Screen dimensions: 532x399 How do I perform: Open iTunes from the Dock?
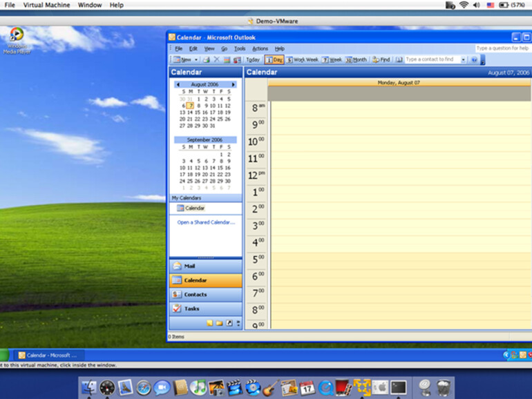pyautogui.click(x=198, y=387)
